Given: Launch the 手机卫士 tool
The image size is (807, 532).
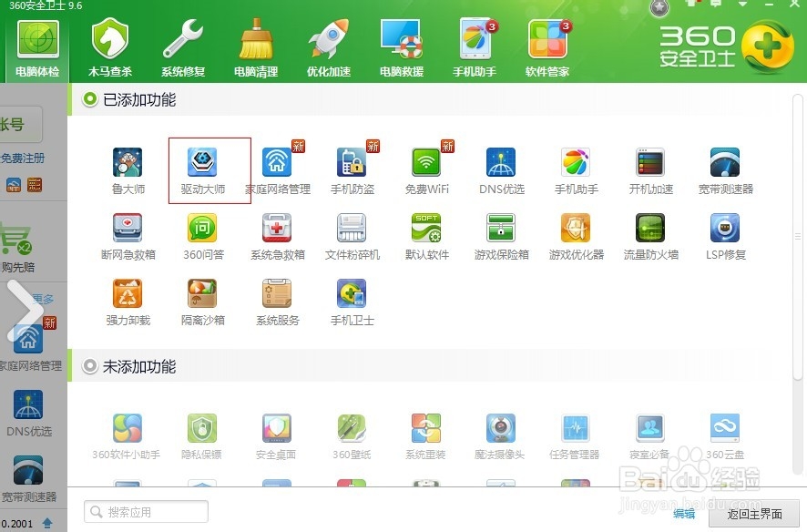Looking at the screenshot, I should [352, 302].
